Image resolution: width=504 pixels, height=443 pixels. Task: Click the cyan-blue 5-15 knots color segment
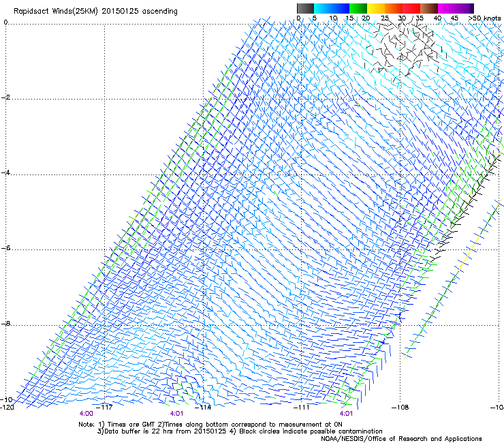(x=332, y=8)
